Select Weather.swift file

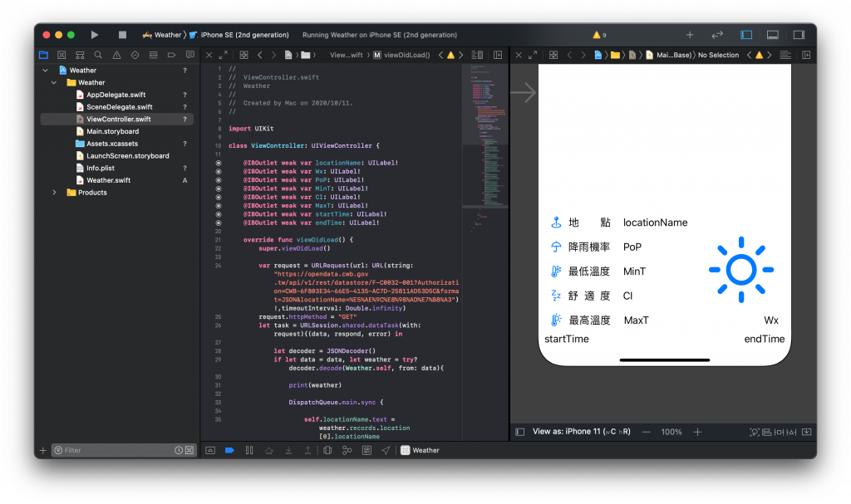click(108, 180)
